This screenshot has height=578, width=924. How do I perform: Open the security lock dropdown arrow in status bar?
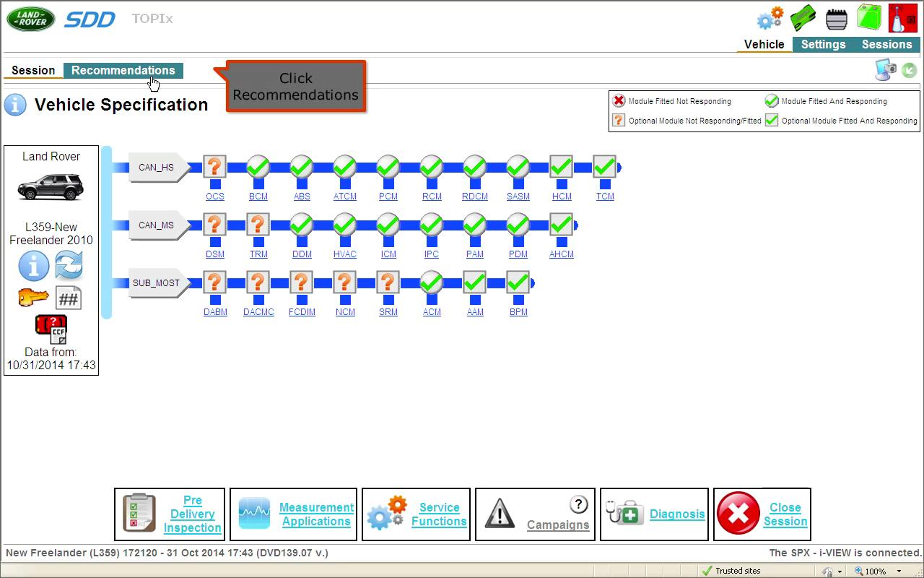click(x=840, y=571)
